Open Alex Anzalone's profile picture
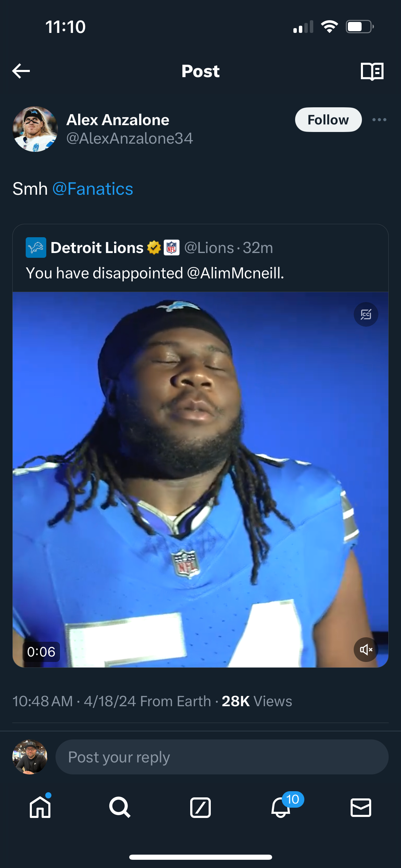 point(35,129)
